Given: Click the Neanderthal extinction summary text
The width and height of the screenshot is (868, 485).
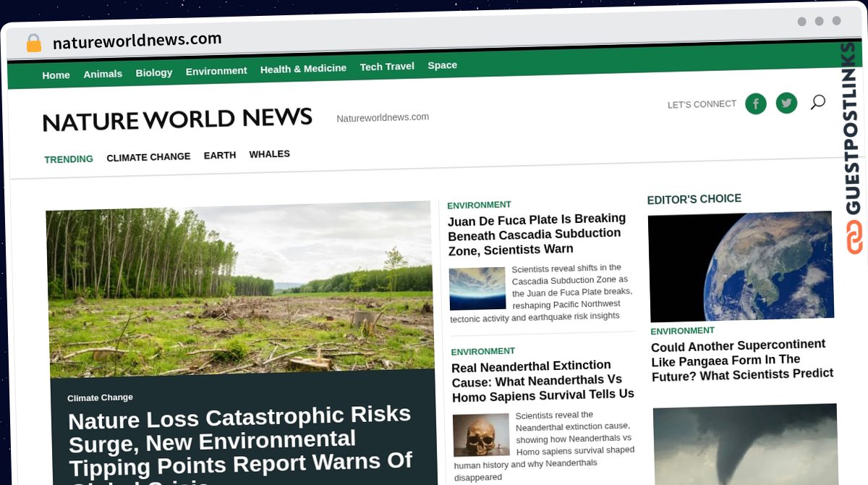Looking at the screenshot, I should pyautogui.click(x=543, y=447).
